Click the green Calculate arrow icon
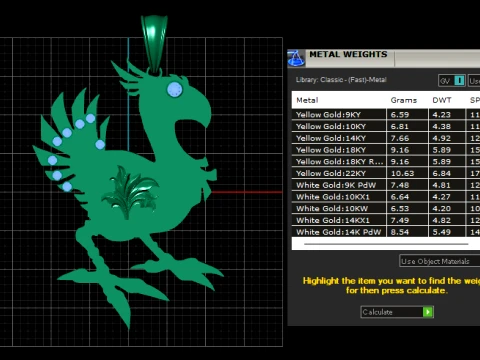 click(x=428, y=312)
